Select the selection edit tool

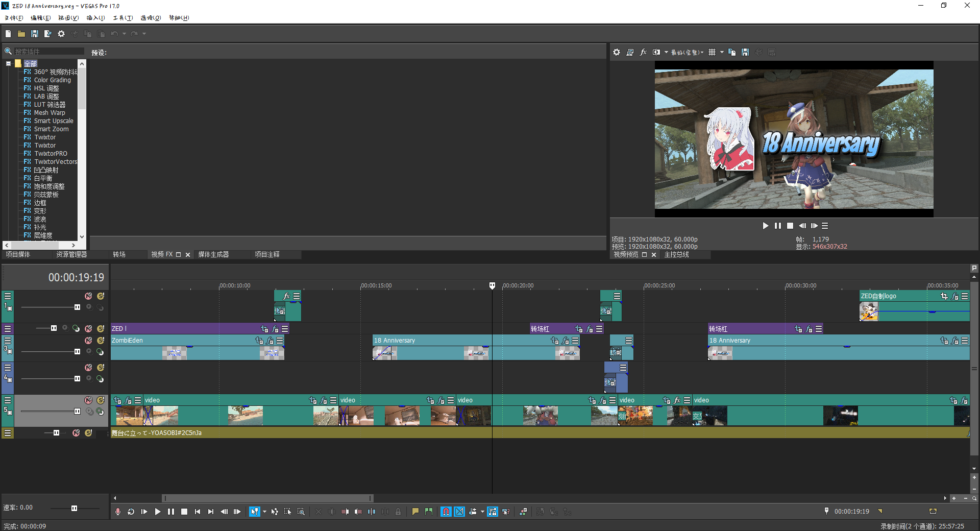click(x=288, y=512)
